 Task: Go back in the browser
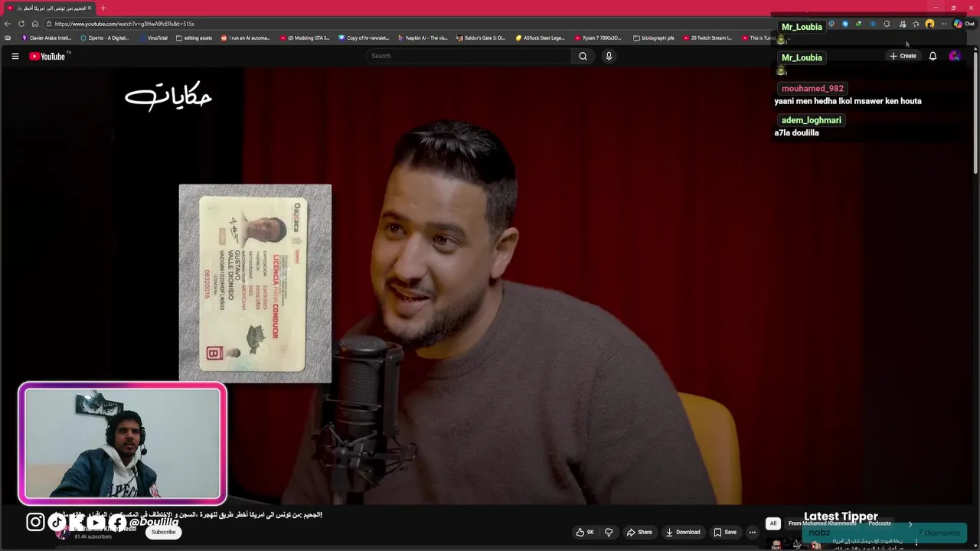click(8, 24)
